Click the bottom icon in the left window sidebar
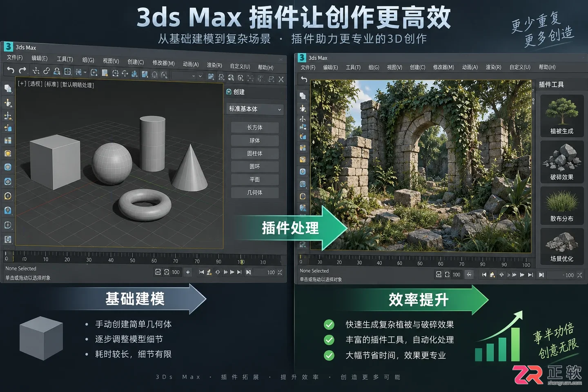588x392 pixels. (8, 239)
